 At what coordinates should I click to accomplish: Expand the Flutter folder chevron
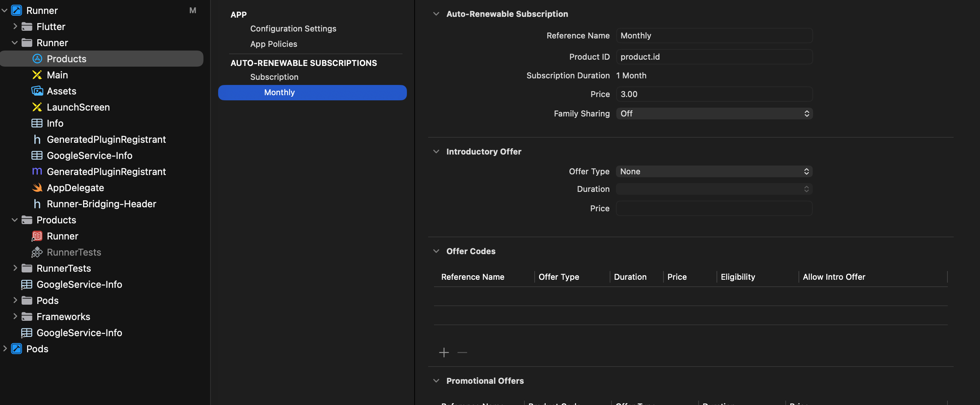15,26
